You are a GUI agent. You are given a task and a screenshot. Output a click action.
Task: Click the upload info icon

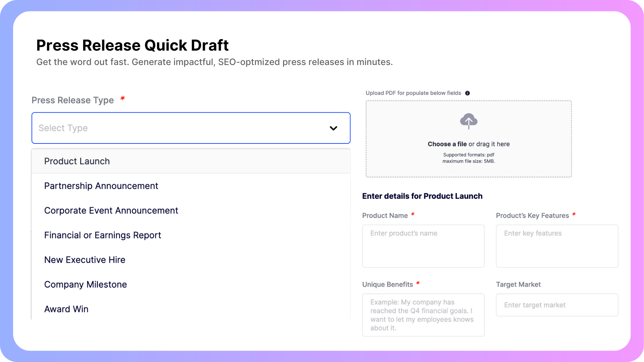(x=468, y=93)
